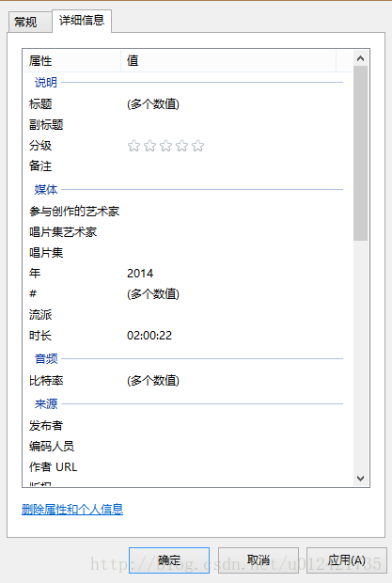Click the scrollbar up arrow
The width and height of the screenshot is (392, 583).
tap(360, 58)
